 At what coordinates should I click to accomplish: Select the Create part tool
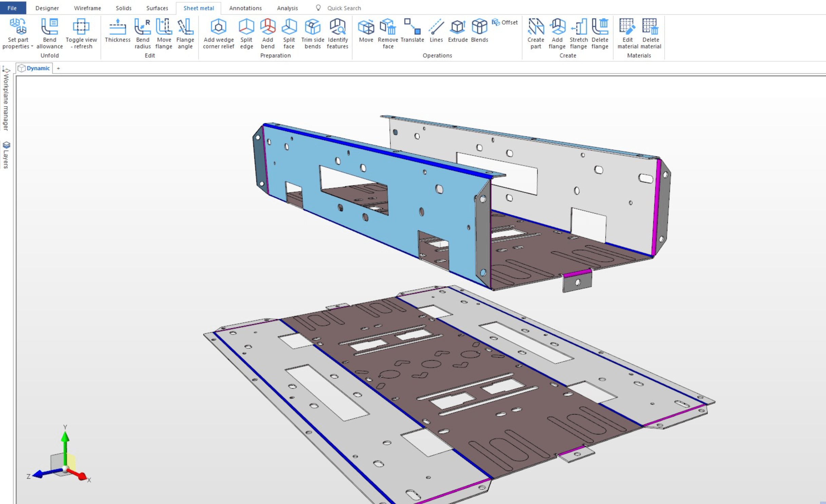pos(535,32)
